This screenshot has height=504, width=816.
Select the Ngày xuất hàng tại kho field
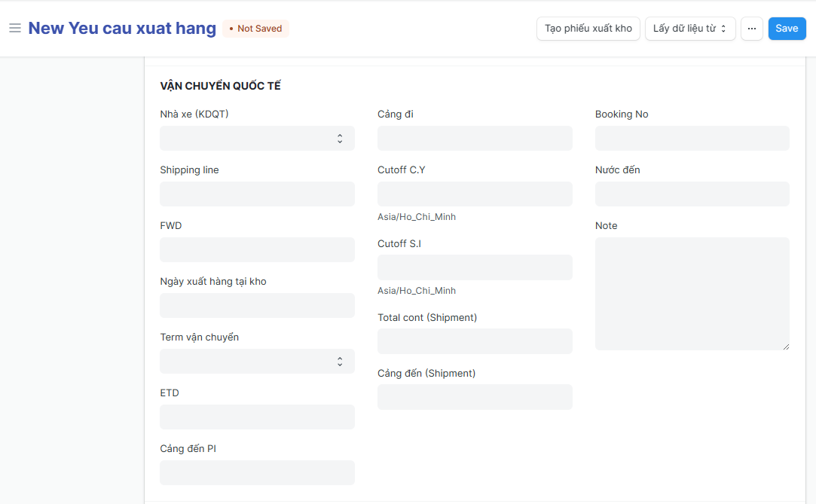tap(257, 306)
